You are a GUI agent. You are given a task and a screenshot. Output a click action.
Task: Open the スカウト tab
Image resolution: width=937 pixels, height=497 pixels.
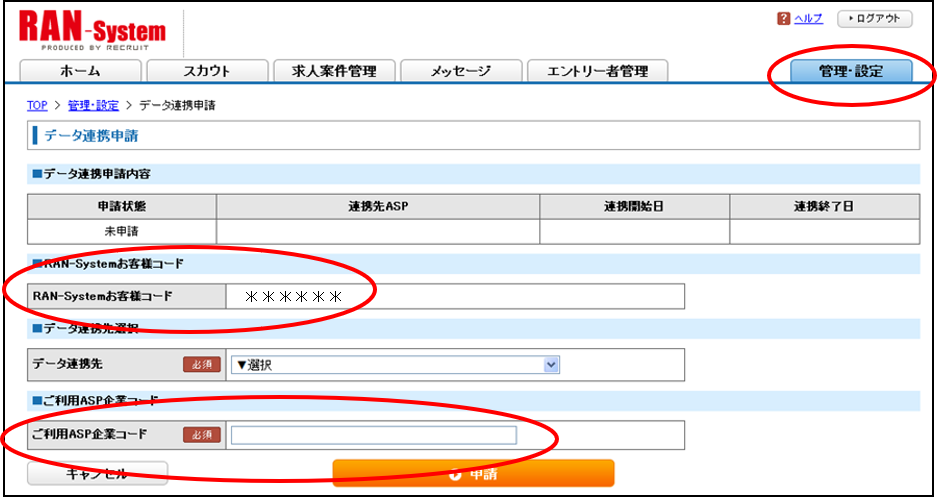coord(207,72)
